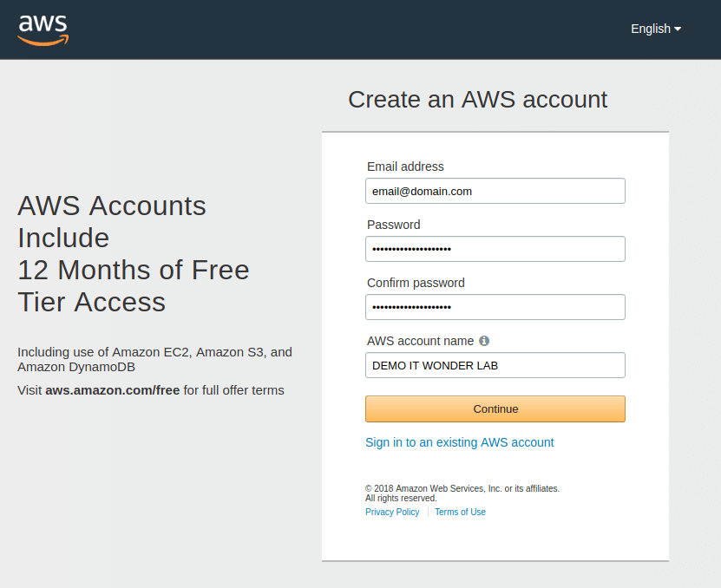721x588 pixels.
Task: Click the AWS account name label text
Action: tap(420, 341)
